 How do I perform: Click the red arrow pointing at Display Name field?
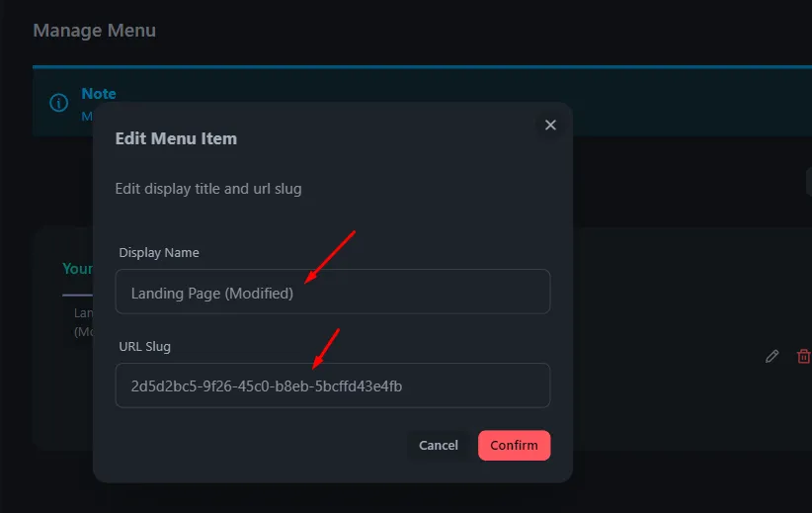click(330, 257)
